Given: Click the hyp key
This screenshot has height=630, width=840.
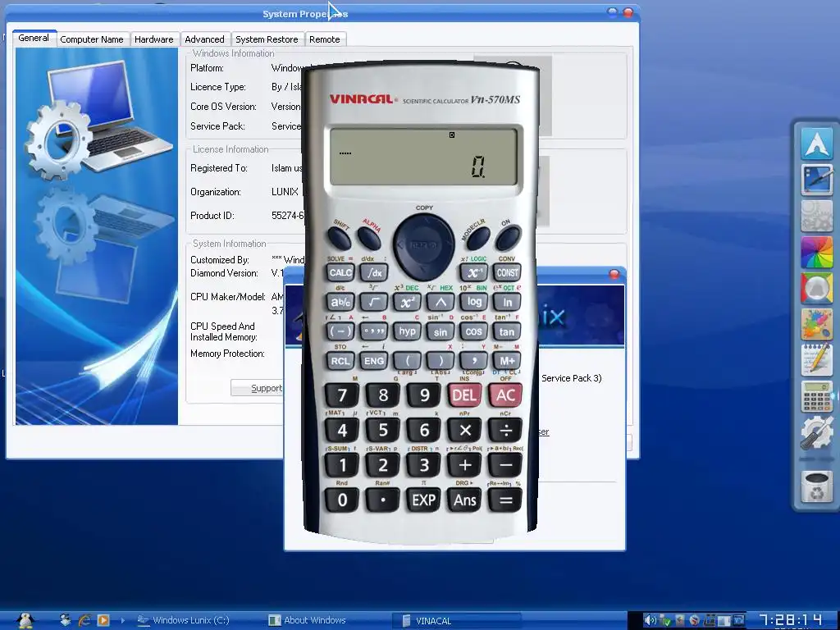Looking at the screenshot, I should [x=407, y=331].
